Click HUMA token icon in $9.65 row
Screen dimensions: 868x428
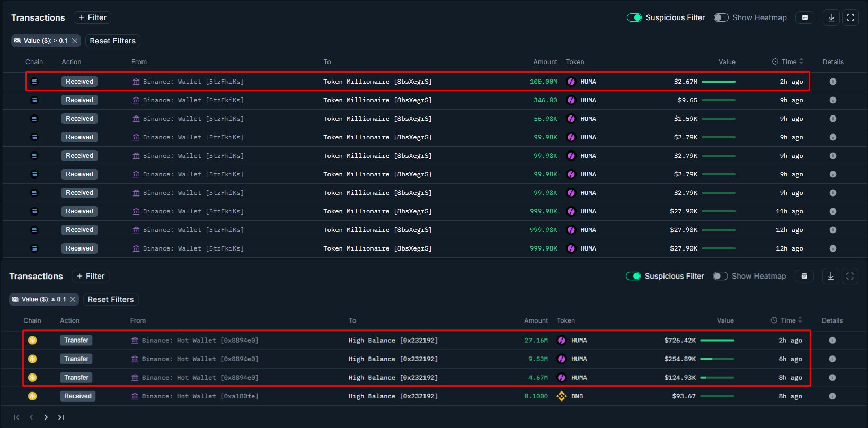point(571,100)
